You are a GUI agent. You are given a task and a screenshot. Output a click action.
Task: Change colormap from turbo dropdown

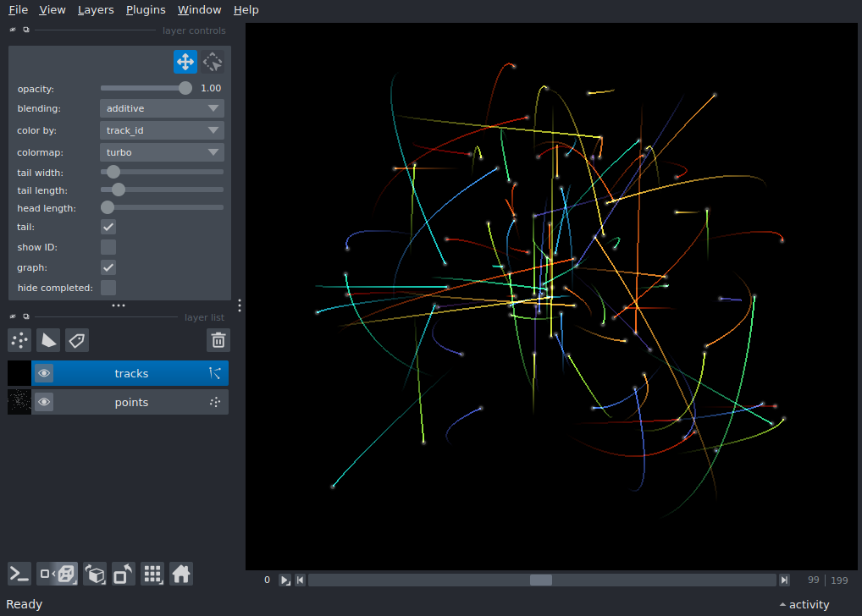[161, 152]
